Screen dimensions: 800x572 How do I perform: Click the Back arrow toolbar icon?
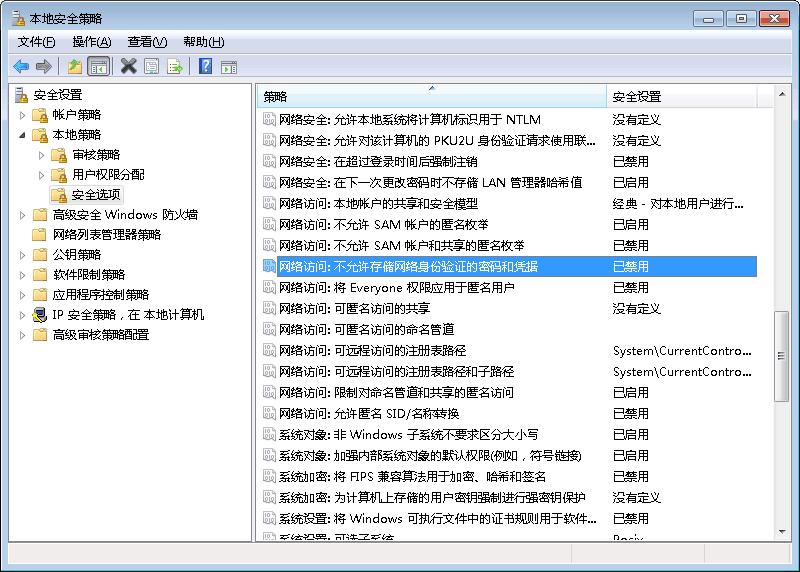tap(21, 67)
